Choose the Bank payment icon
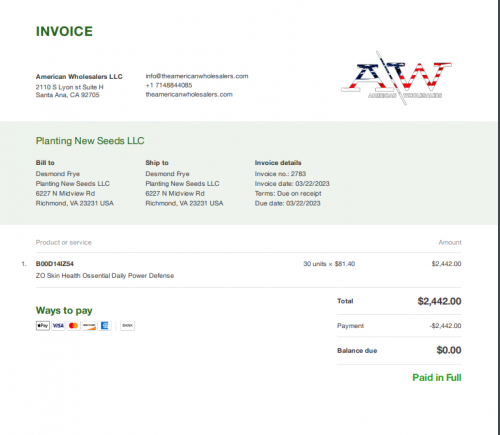 pos(128,326)
